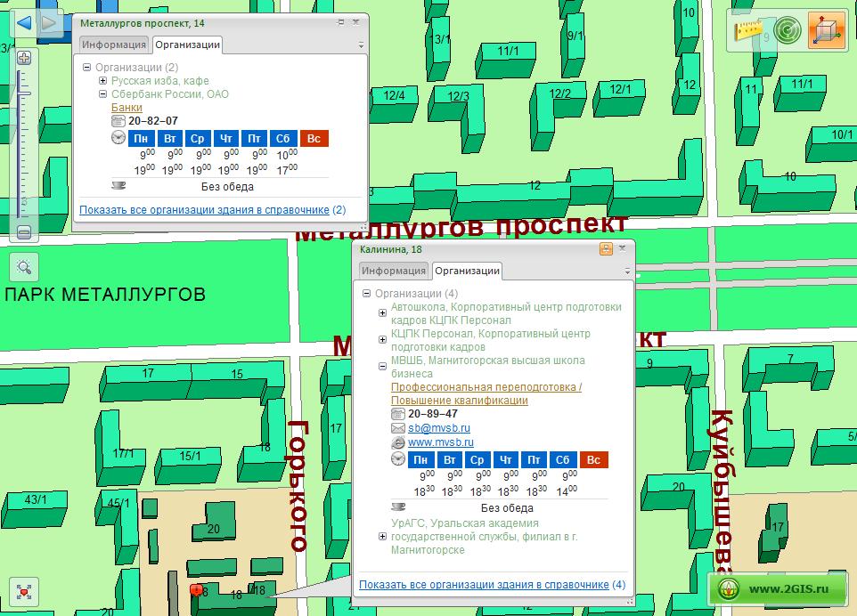Click phone number 20-89-47
Screen dimensions: 857x616
[433, 414]
